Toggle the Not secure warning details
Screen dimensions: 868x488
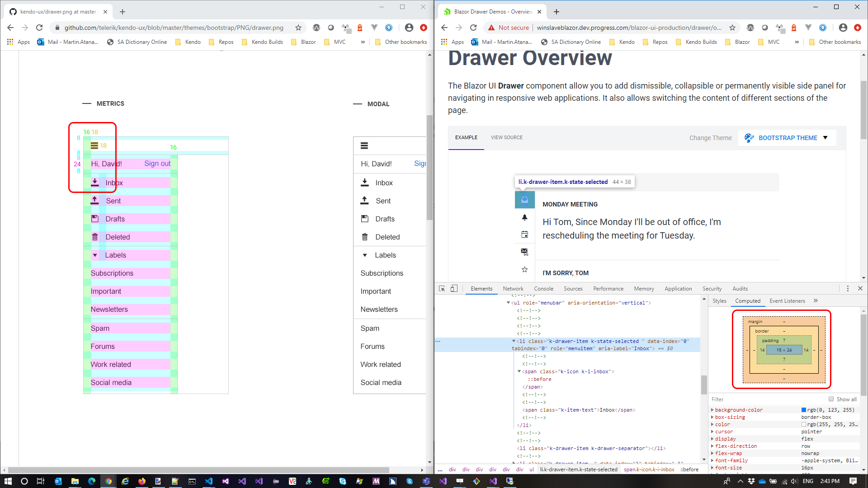pyautogui.click(x=508, y=28)
